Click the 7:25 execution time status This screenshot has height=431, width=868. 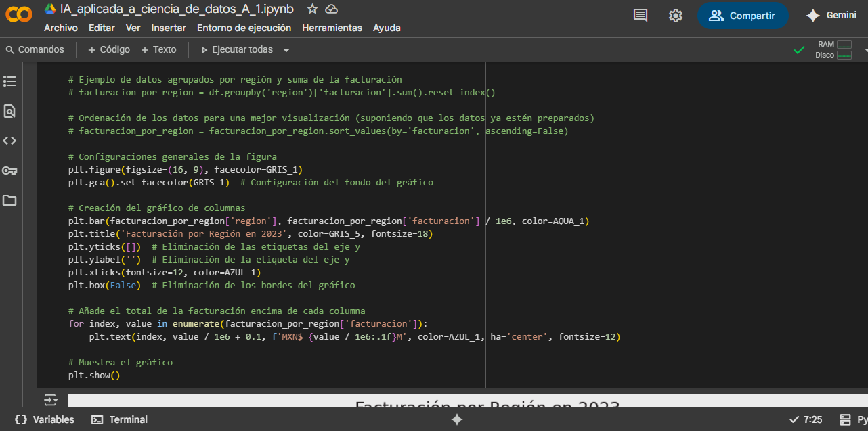806,419
